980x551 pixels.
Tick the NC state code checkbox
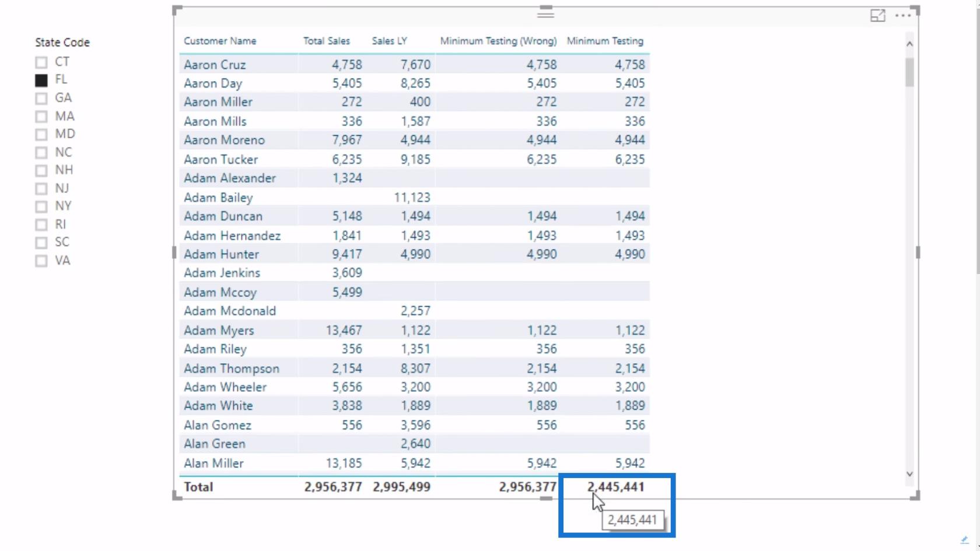[x=41, y=153]
